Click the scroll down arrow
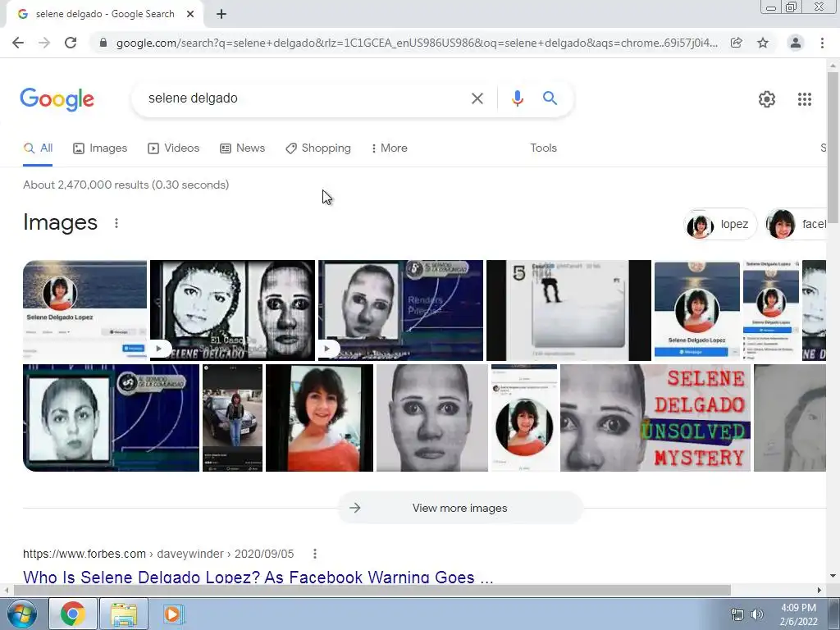The width and height of the screenshot is (840, 630). click(x=833, y=577)
